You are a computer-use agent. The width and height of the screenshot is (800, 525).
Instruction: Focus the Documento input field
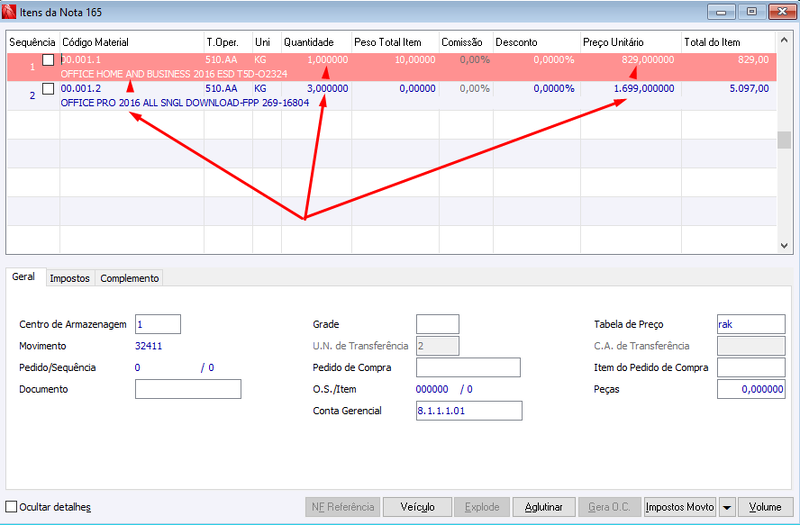[188, 389]
